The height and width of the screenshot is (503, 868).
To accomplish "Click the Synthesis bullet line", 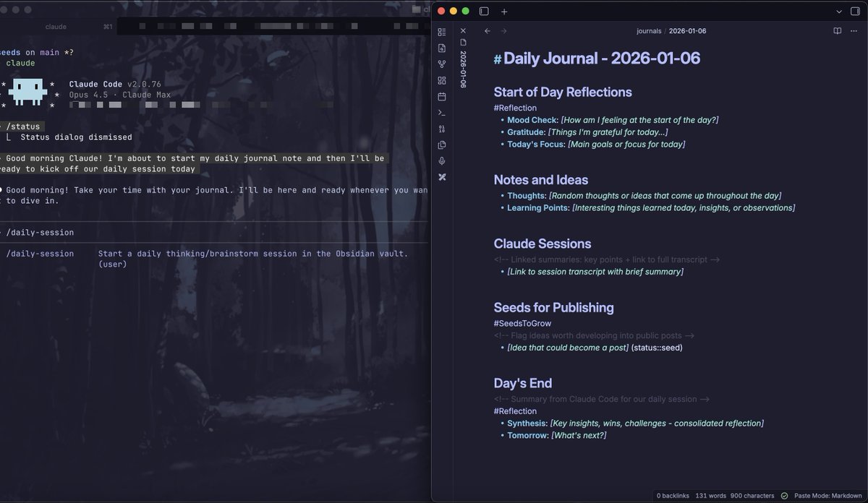I will [635, 424].
